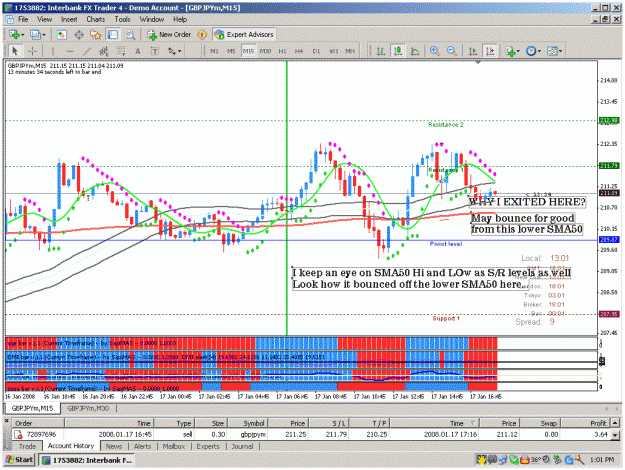This screenshot has height=470, width=625.
Task: Open the Charts menu
Action: pos(96,19)
